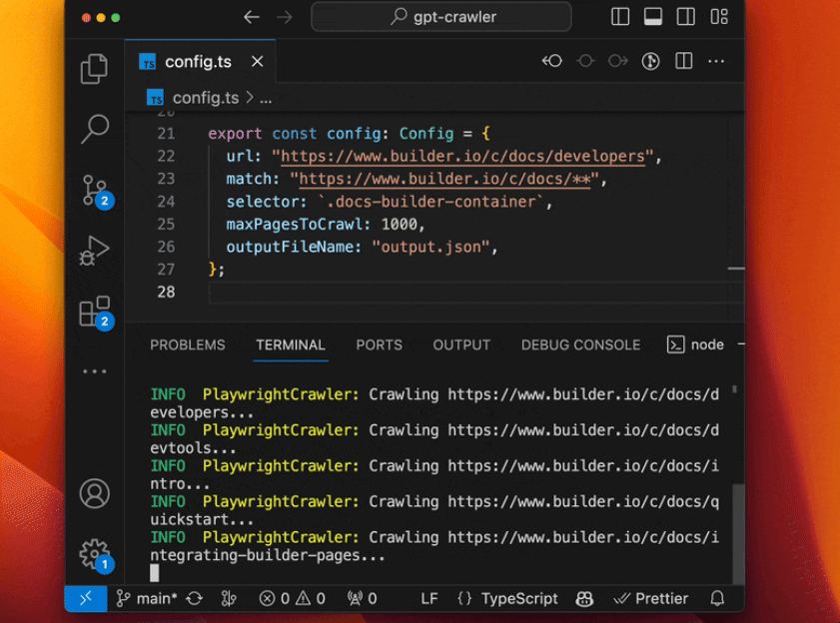Switch the main* git branch
This screenshot has width=840, height=623.
pos(147,598)
